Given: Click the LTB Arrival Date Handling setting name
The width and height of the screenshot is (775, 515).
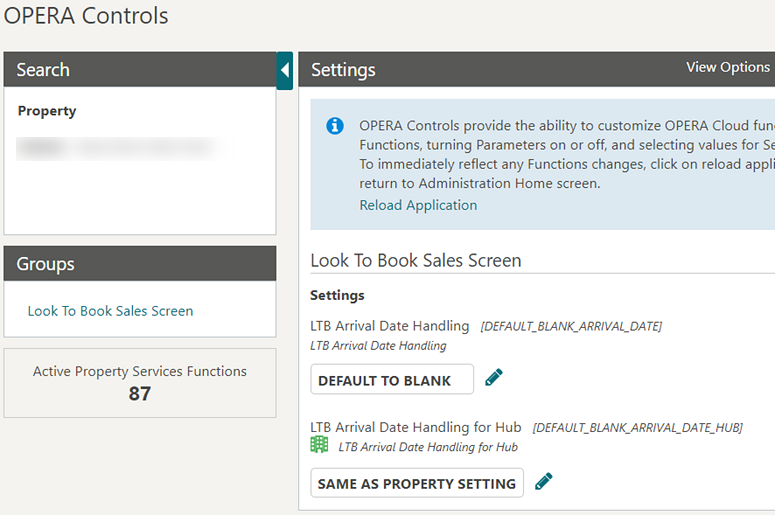Looking at the screenshot, I should [x=389, y=326].
